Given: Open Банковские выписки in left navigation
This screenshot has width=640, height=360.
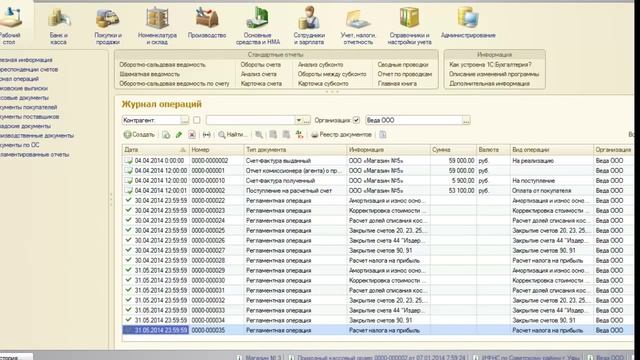Looking at the screenshot, I should coord(24,88).
